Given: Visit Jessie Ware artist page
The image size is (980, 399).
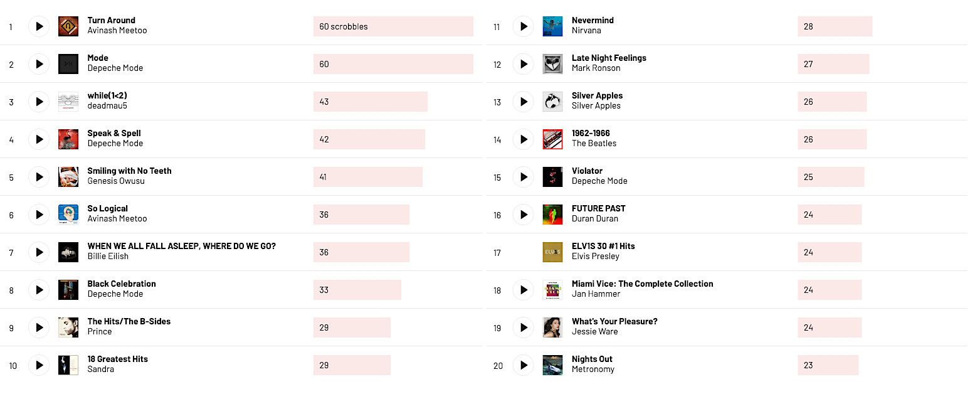Looking at the screenshot, I should pyautogui.click(x=594, y=332).
